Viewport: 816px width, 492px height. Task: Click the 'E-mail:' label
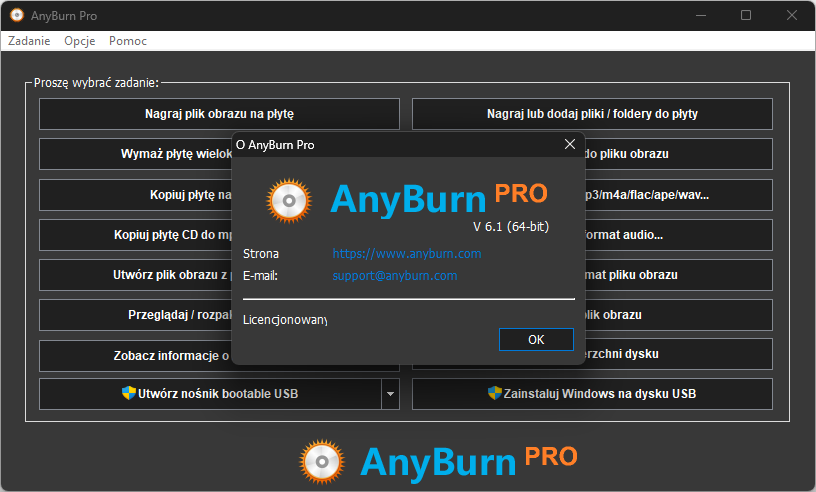(260, 275)
